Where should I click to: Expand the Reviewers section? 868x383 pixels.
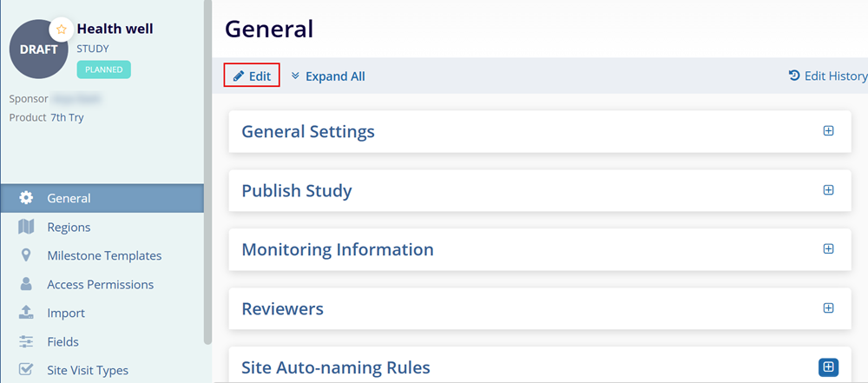(x=828, y=308)
